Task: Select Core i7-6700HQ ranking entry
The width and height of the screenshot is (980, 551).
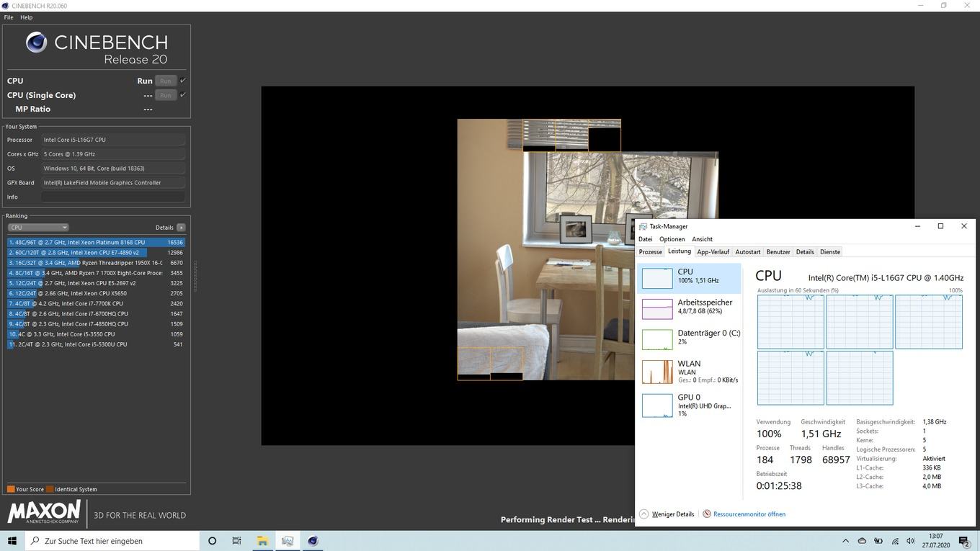Action: 96,314
